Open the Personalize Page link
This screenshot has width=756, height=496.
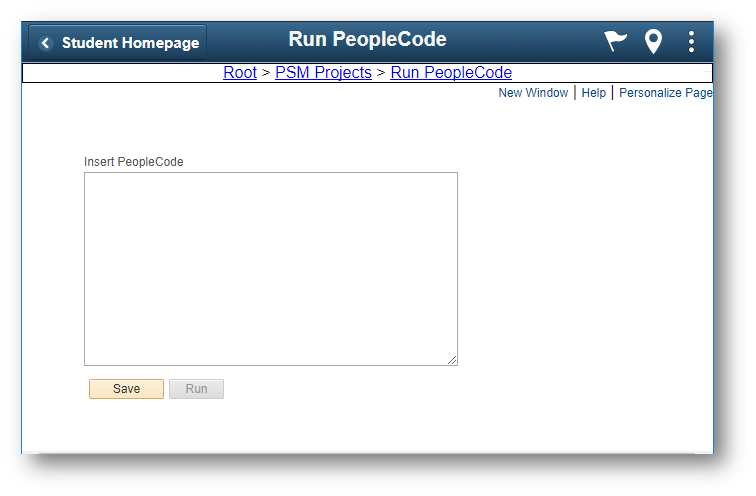point(665,93)
